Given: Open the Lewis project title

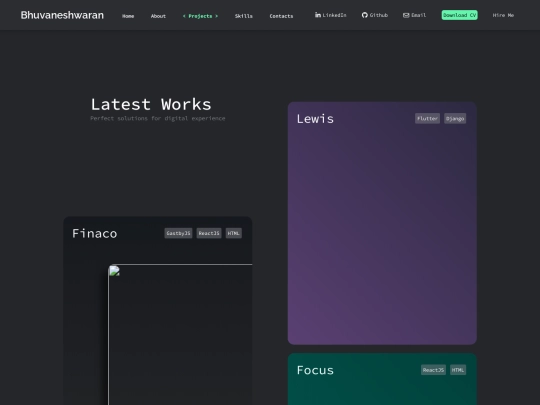Looking at the screenshot, I should [x=315, y=119].
